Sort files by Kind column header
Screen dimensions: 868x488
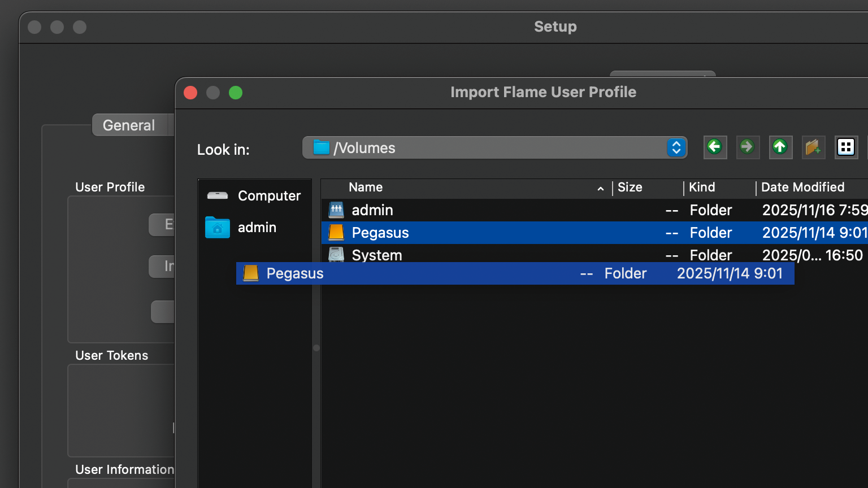click(702, 188)
